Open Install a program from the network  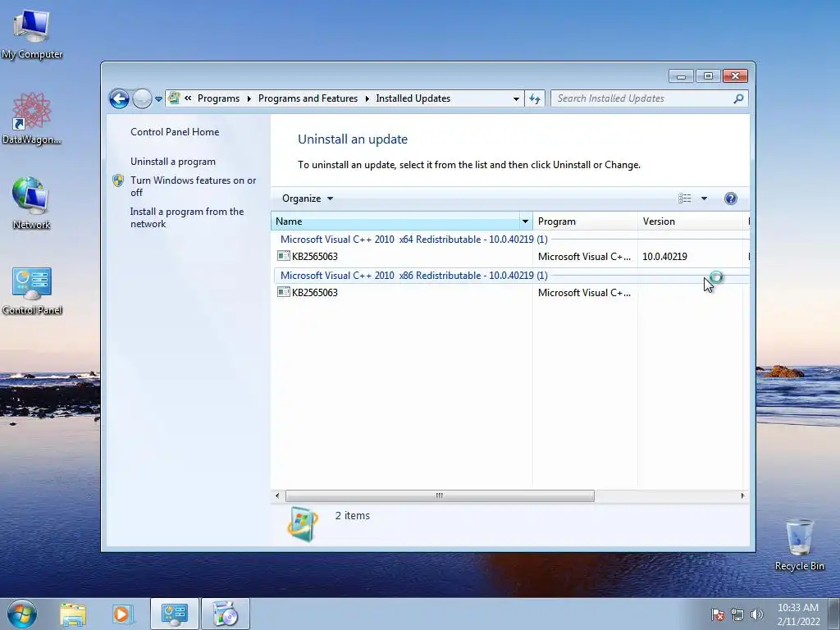pyautogui.click(x=187, y=217)
